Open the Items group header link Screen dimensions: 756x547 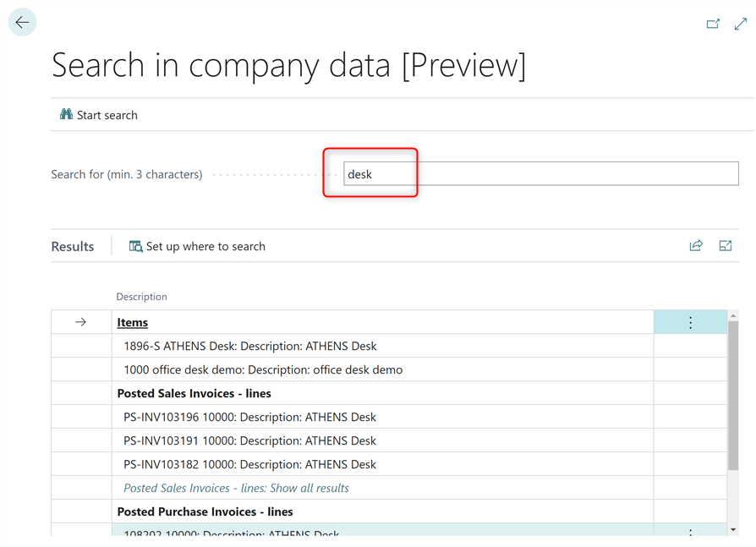(x=133, y=322)
